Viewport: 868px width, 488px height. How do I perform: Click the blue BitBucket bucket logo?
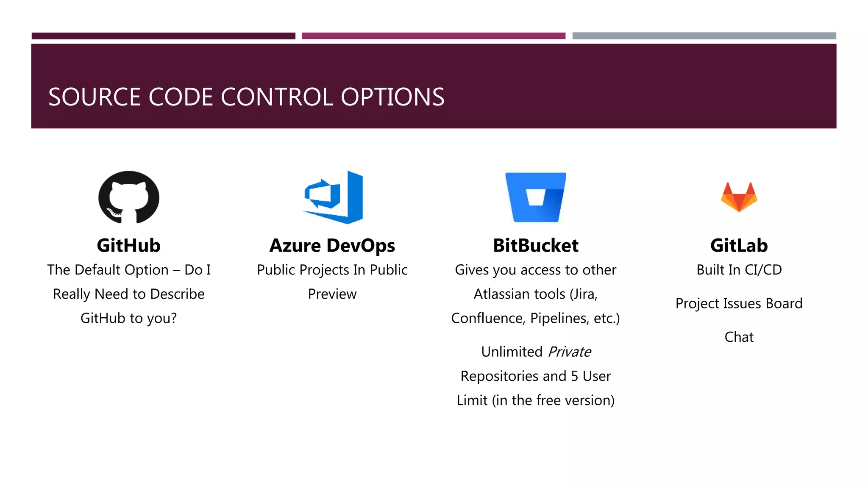(x=536, y=197)
